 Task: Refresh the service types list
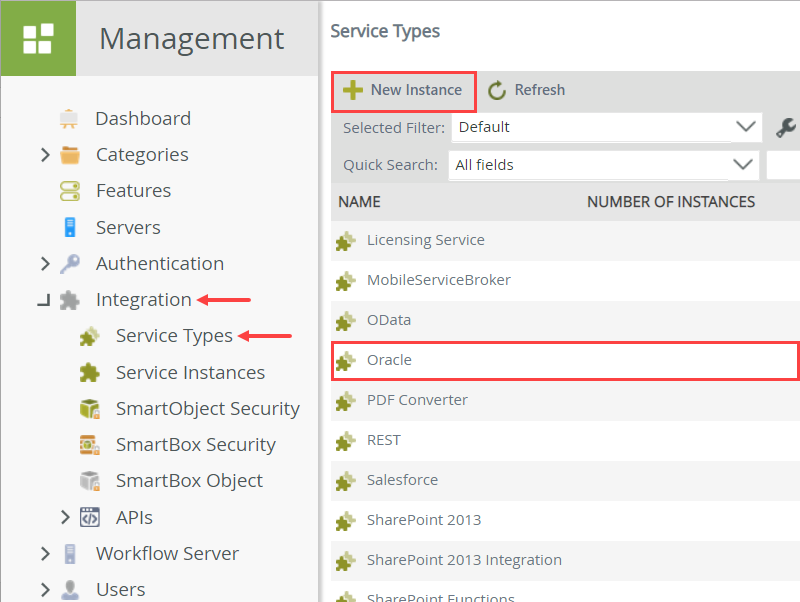point(526,90)
